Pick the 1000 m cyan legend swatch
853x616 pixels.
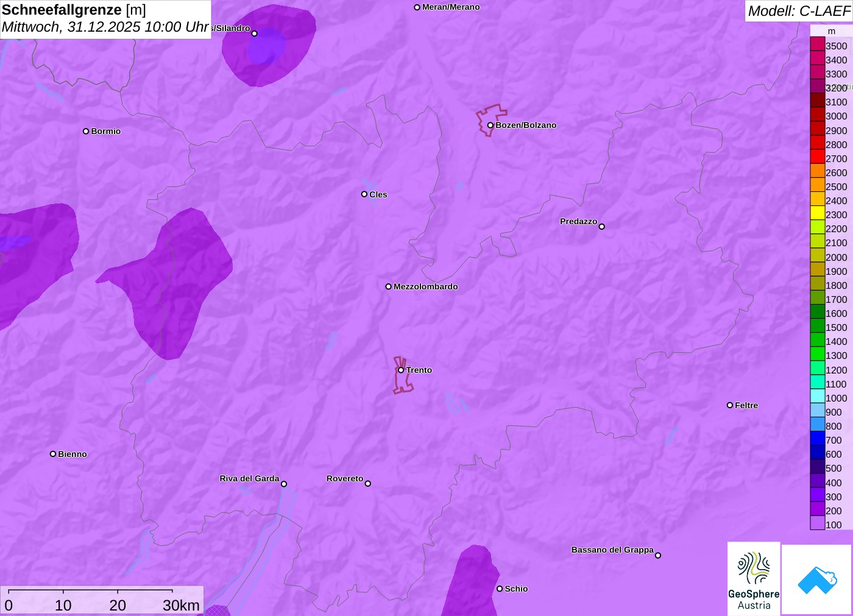click(x=818, y=396)
